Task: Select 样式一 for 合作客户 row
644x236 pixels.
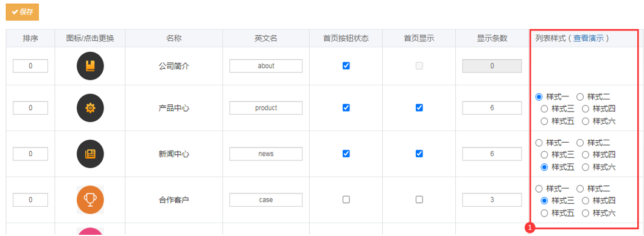Action: click(539, 188)
